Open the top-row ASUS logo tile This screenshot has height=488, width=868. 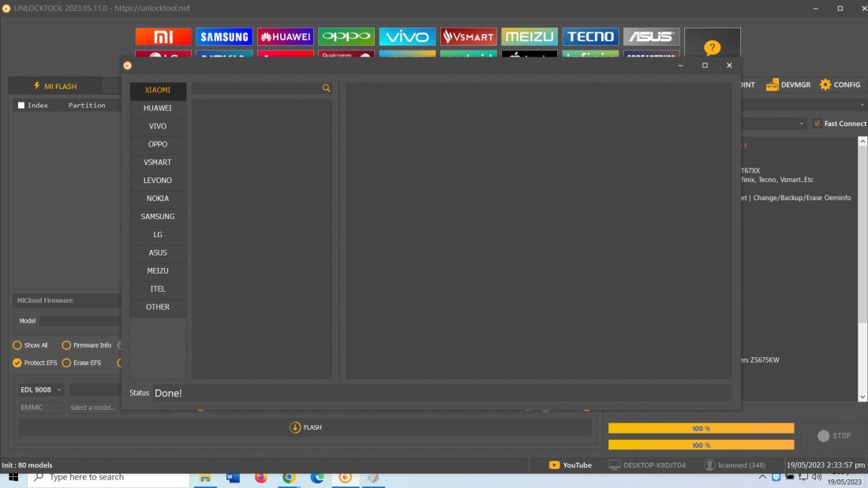pos(651,36)
